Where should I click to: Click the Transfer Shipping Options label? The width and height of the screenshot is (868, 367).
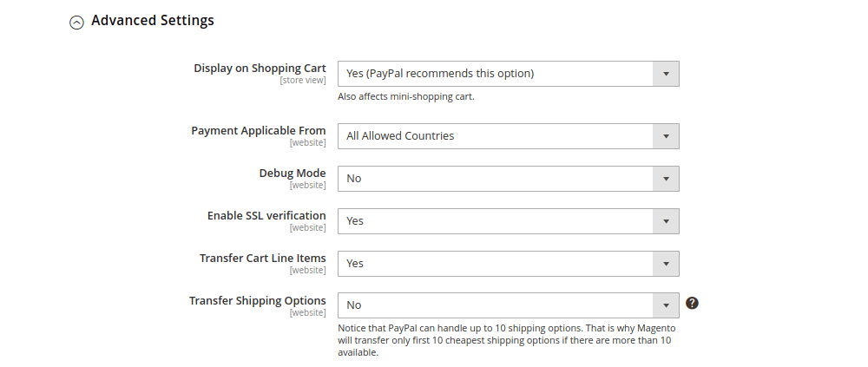tap(258, 301)
